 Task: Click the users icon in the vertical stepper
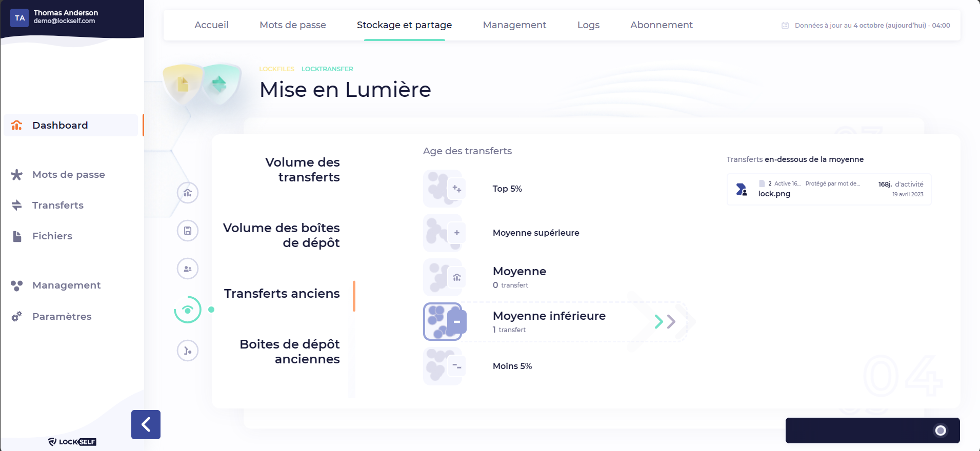click(x=188, y=269)
